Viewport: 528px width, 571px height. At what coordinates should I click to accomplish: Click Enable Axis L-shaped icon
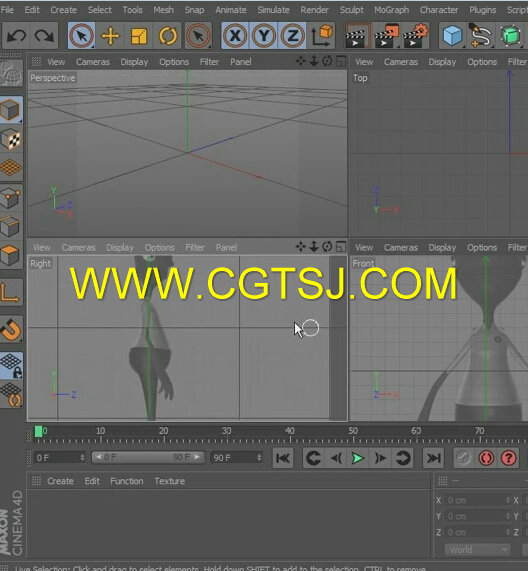click(x=11, y=293)
